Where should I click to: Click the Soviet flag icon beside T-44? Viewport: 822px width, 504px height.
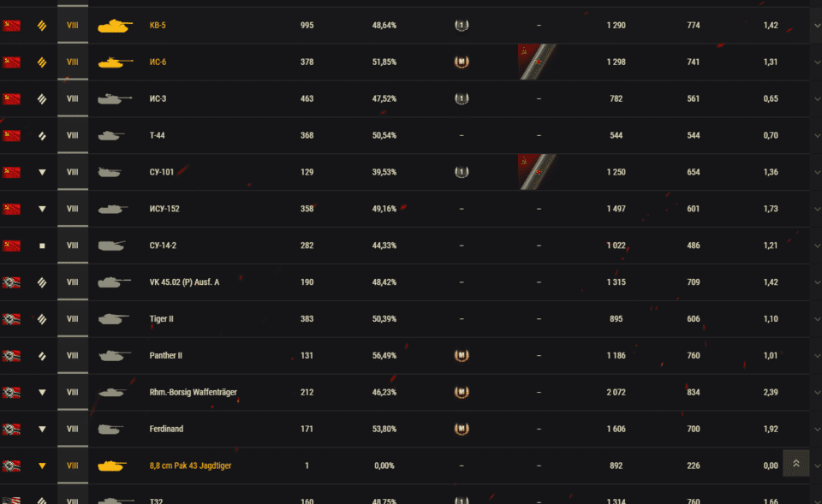11,135
